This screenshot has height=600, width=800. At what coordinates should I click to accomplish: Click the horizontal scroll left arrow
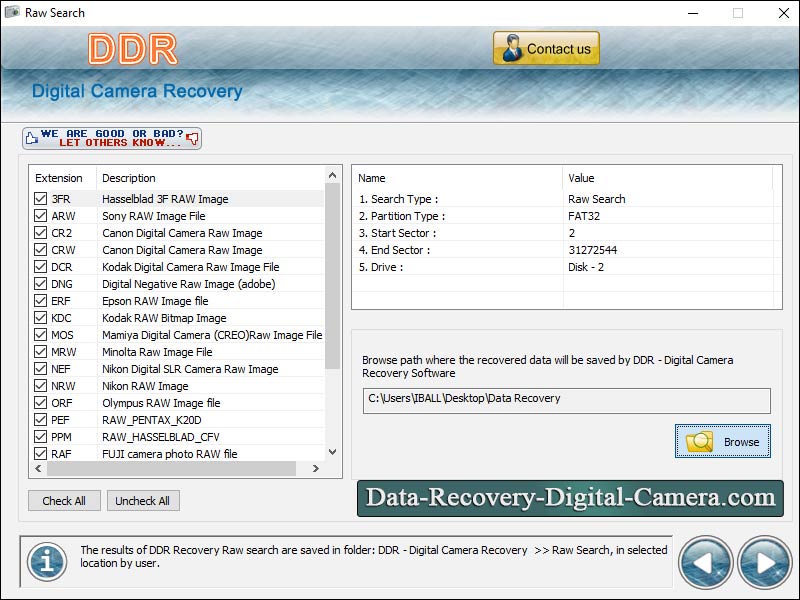coord(38,468)
